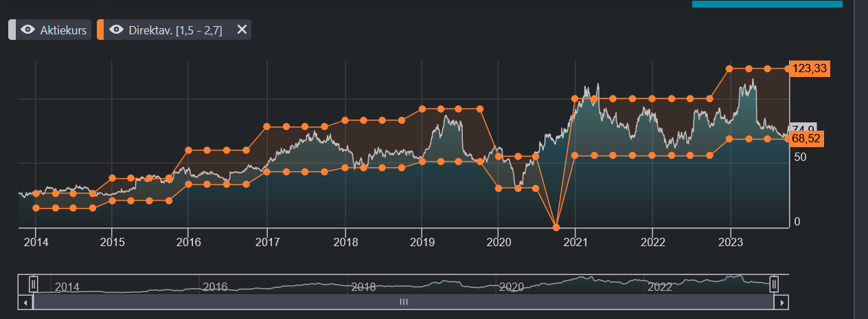Click the 2020 label in the navigator
868x319 pixels.
click(x=512, y=287)
